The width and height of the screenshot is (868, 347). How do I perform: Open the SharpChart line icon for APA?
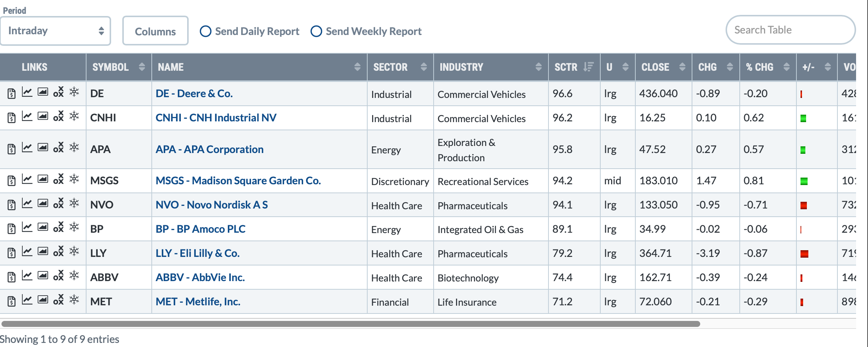(x=27, y=148)
